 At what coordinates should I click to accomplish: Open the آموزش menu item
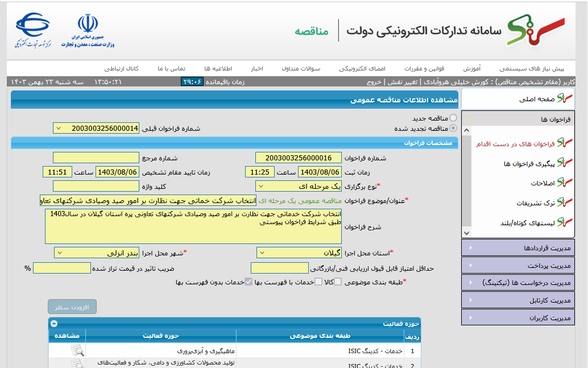[472, 69]
